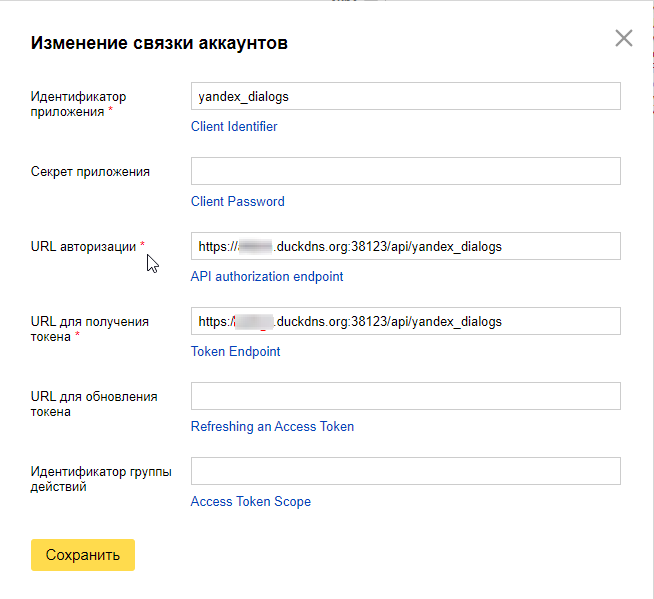Focus the empty application secret field
Image resolution: width=654 pixels, height=599 pixels.
pyautogui.click(x=405, y=171)
